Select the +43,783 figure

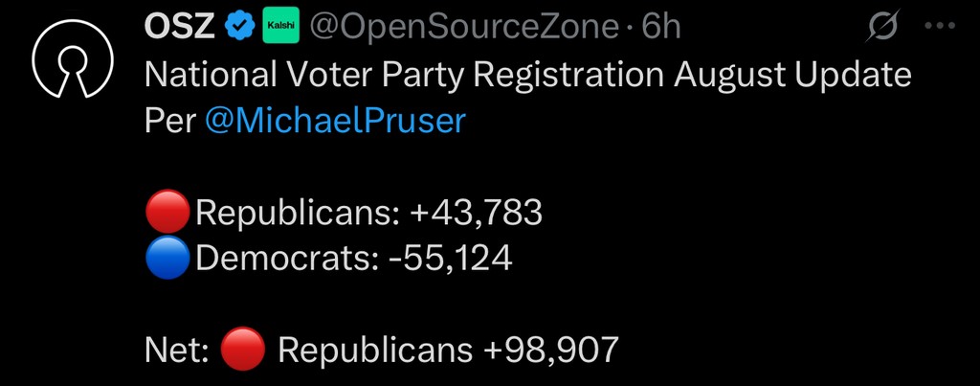click(x=476, y=213)
